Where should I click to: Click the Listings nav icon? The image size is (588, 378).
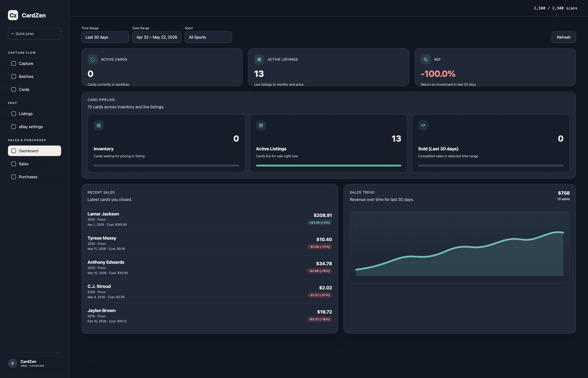click(14, 114)
